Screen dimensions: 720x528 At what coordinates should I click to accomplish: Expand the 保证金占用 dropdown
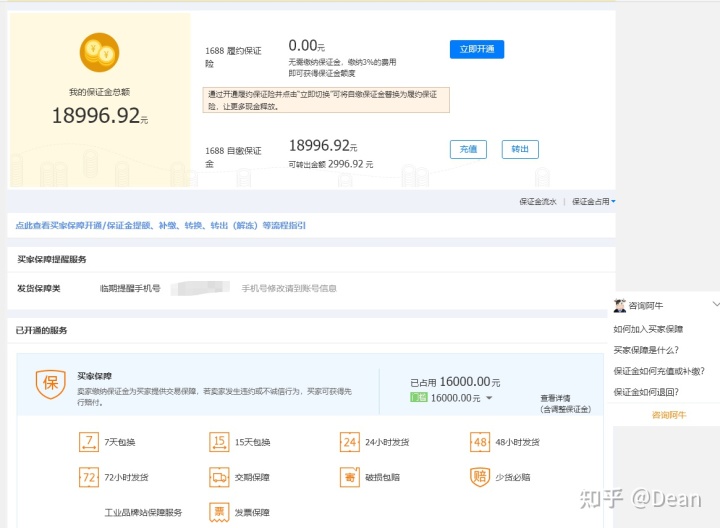click(x=593, y=202)
